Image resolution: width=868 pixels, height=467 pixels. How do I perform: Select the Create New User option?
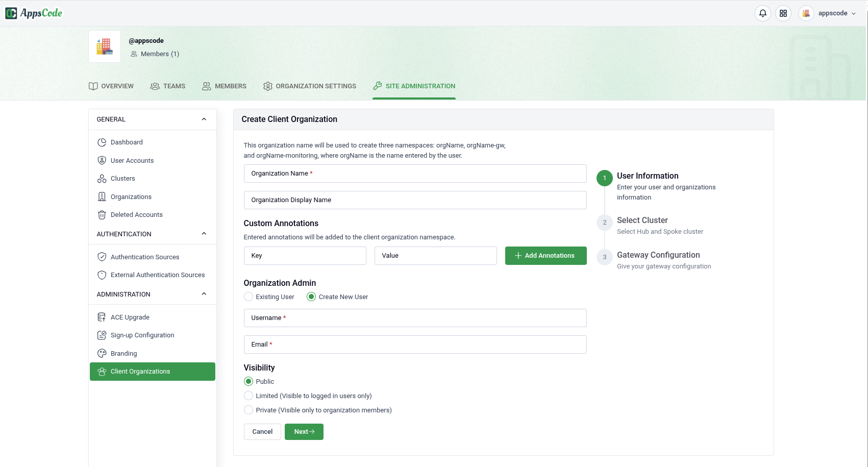click(311, 297)
